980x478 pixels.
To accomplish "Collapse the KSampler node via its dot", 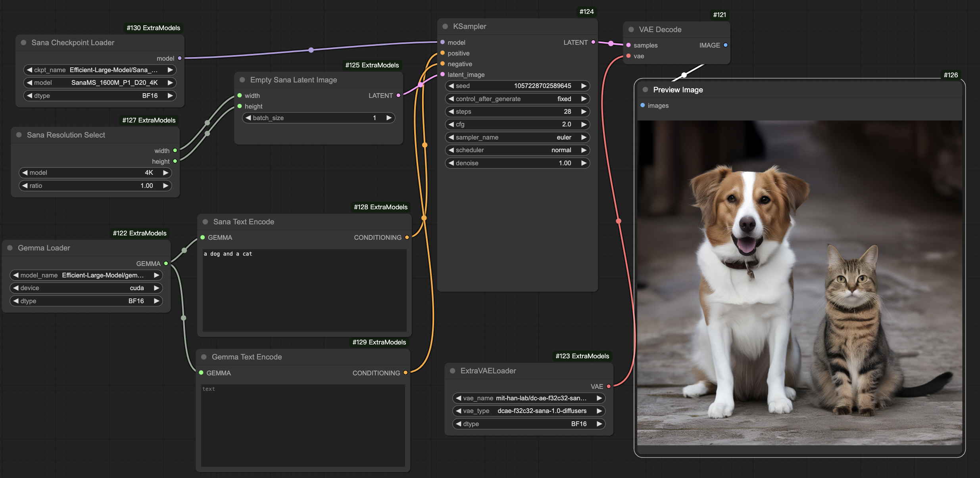I will click(445, 27).
